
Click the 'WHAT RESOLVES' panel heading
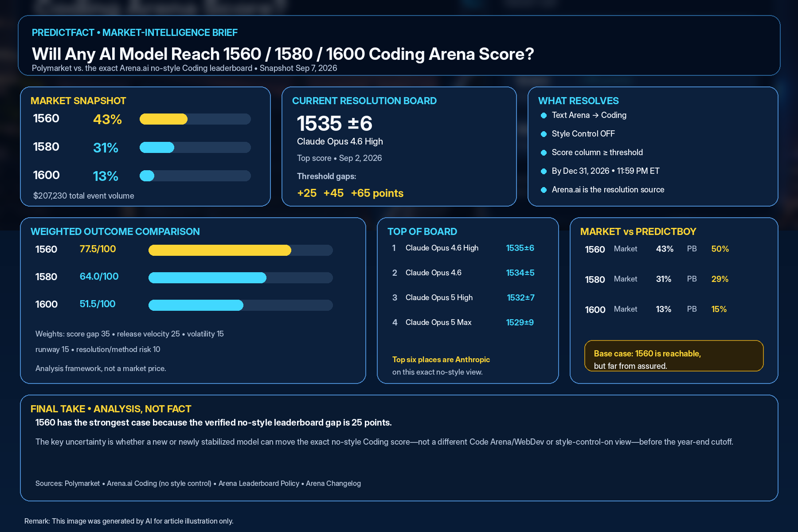[x=579, y=101]
